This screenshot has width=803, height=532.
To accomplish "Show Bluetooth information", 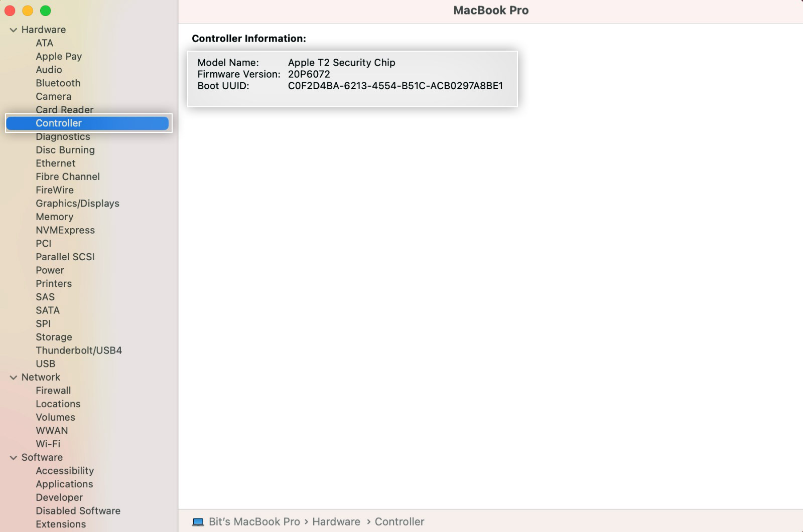I will [x=58, y=83].
